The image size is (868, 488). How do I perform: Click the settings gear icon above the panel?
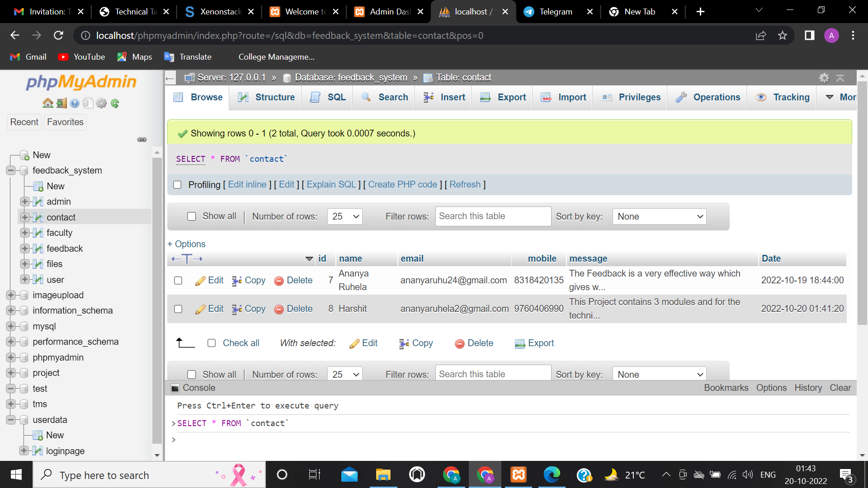coord(824,78)
